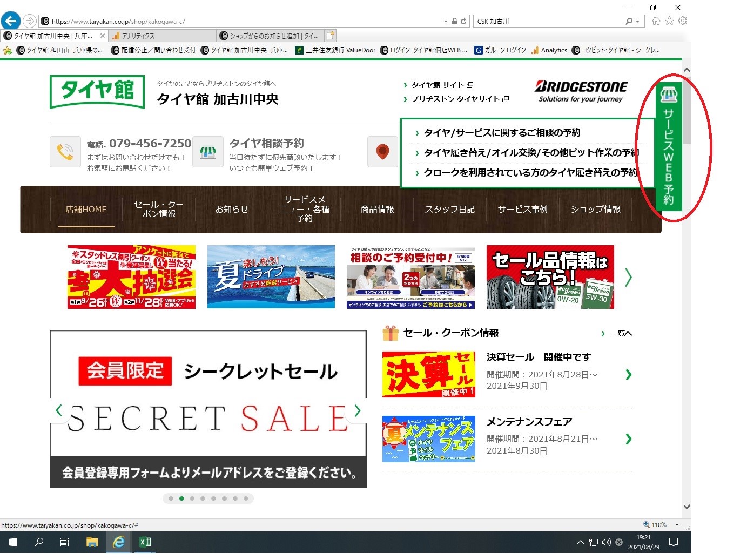
Task: Open Favorites star icon in browser toolbar
Action: [669, 21]
